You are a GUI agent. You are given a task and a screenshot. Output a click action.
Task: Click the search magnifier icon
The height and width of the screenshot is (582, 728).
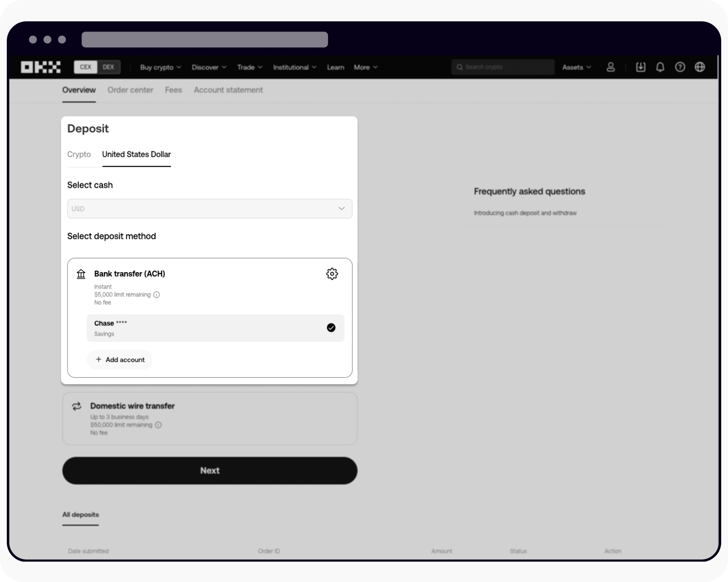pos(460,67)
